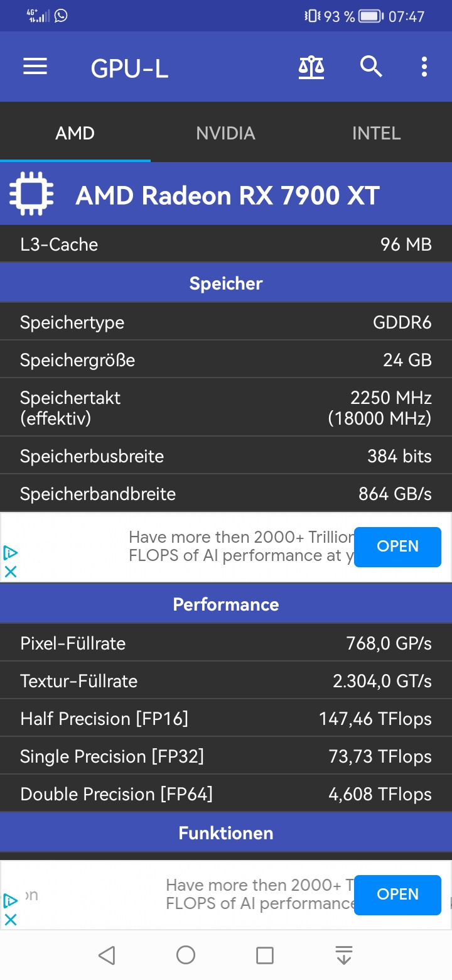Tap the compare scales icon
The width and height of the screenshot is (452, 980).
click(x=311, y=67)
